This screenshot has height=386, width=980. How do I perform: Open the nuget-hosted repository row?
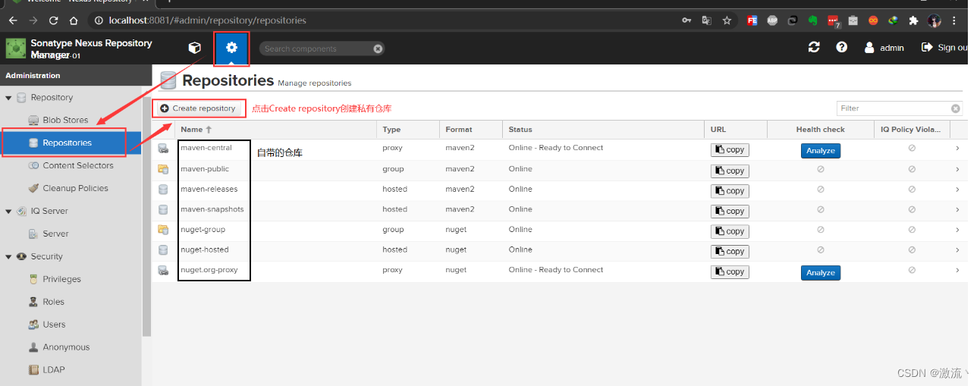pyautogui.click(x=560, y=251)
